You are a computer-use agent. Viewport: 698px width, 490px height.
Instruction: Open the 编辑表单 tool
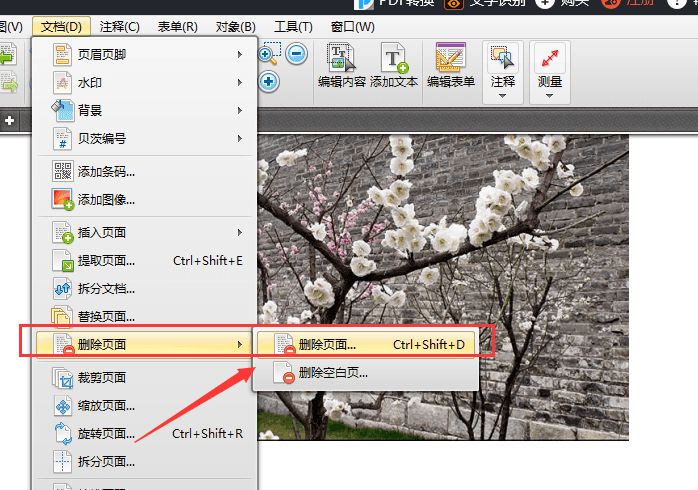(x=450, y=65)
